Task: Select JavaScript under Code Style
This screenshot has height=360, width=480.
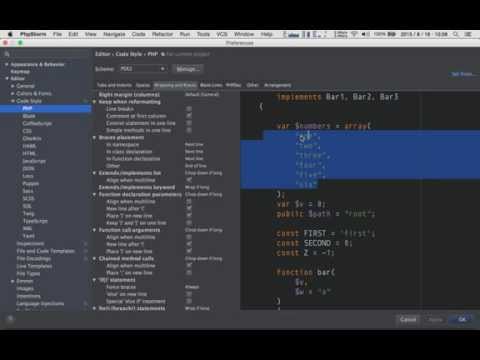Action: (34, 161)
